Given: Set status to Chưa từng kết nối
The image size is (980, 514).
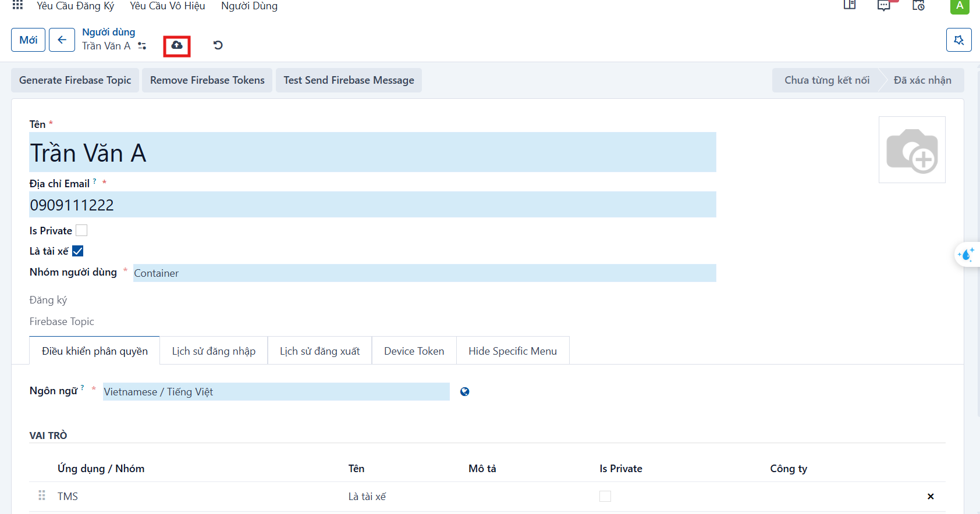Looking at the screenshot, I should tap(827, 80).
